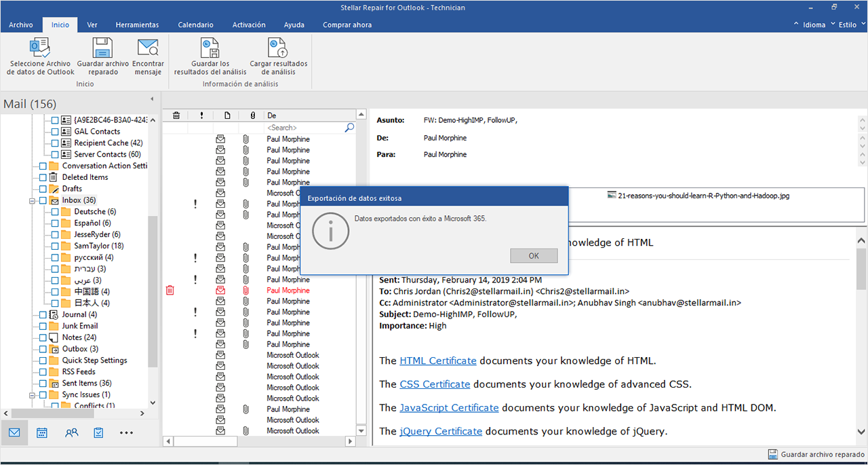Viewport: 868px width, 465px height.
Task: Open Tasks view icon at bottom
Action: point(99,432)
